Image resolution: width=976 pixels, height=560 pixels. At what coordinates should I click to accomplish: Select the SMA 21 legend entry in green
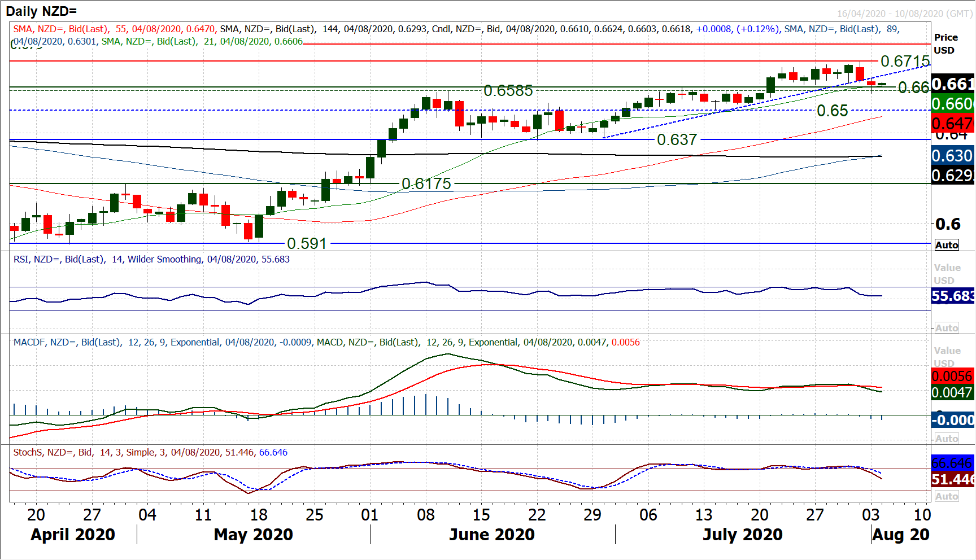click(x=202, y=41)
